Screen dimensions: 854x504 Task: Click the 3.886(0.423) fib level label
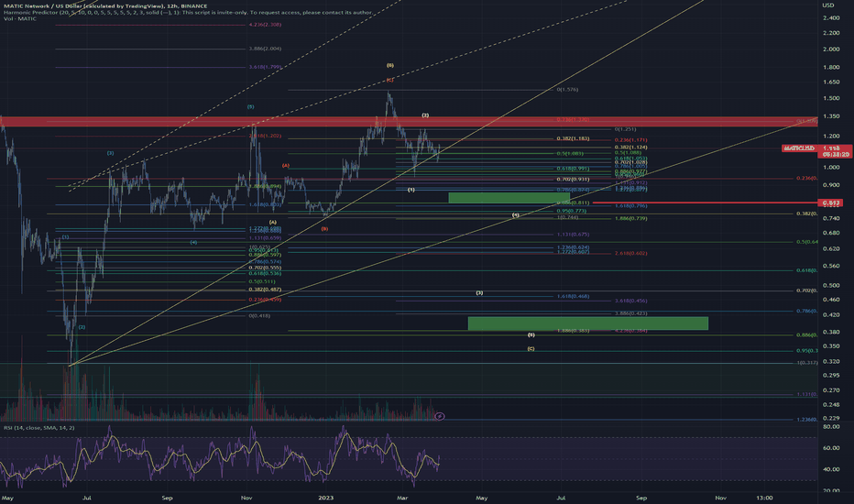click(x=630, y=313)
